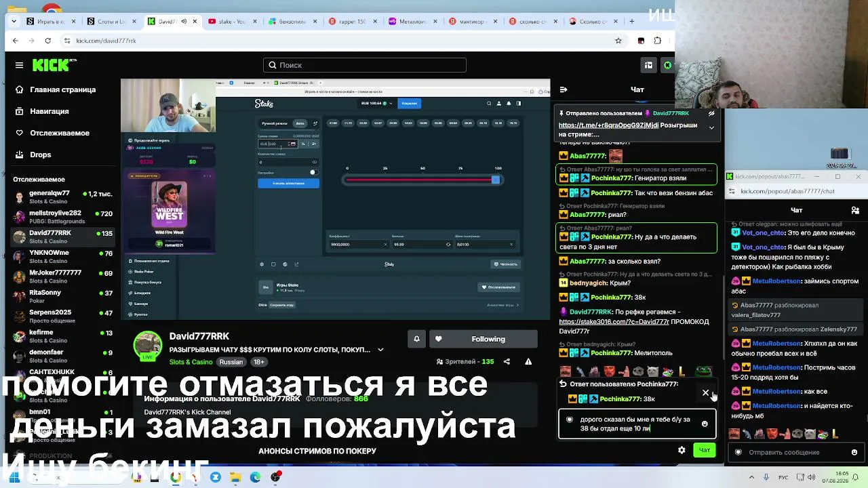Open Microsoft Edge from the taskbar
The image size is (868, 488).
255,477
